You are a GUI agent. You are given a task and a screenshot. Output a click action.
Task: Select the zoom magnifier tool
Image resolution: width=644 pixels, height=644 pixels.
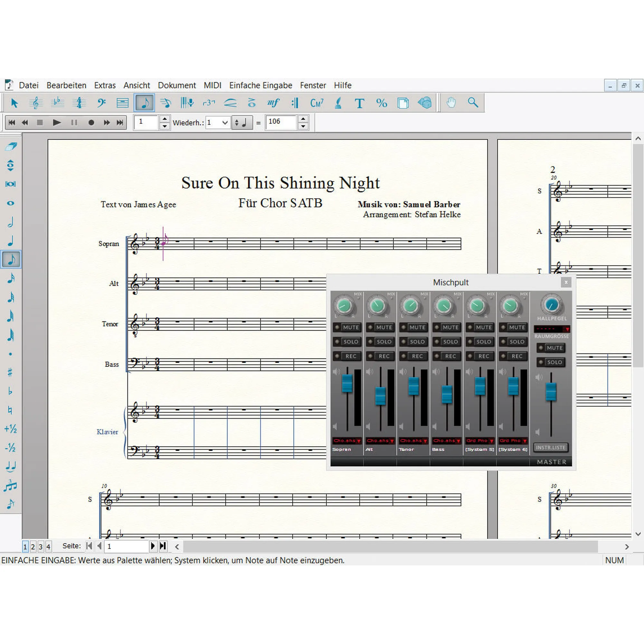click(473, 103)
